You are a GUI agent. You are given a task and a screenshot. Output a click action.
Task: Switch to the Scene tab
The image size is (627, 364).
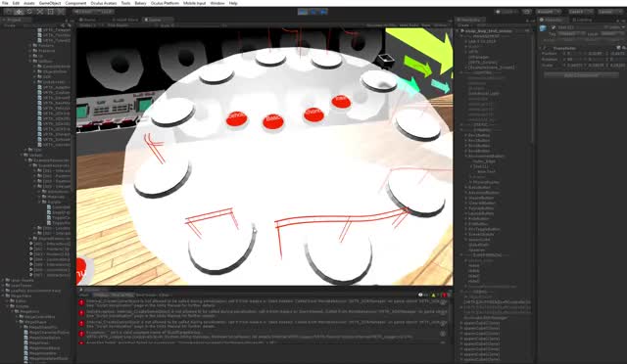coord(88,20)
